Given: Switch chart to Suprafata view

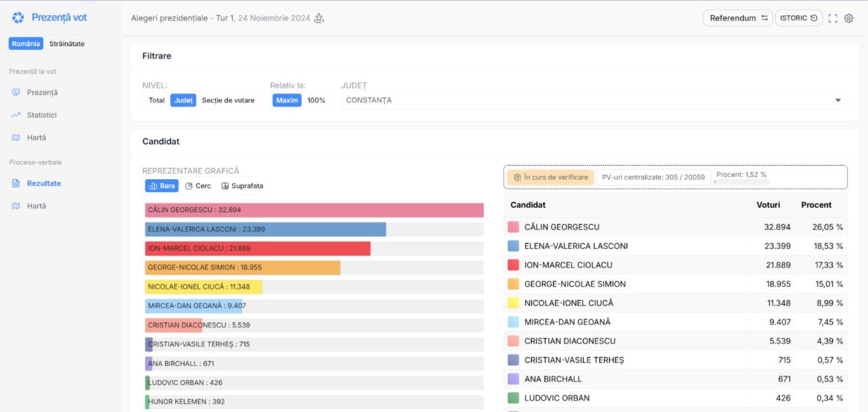Looking at the screenshot, I should (242, 186).
